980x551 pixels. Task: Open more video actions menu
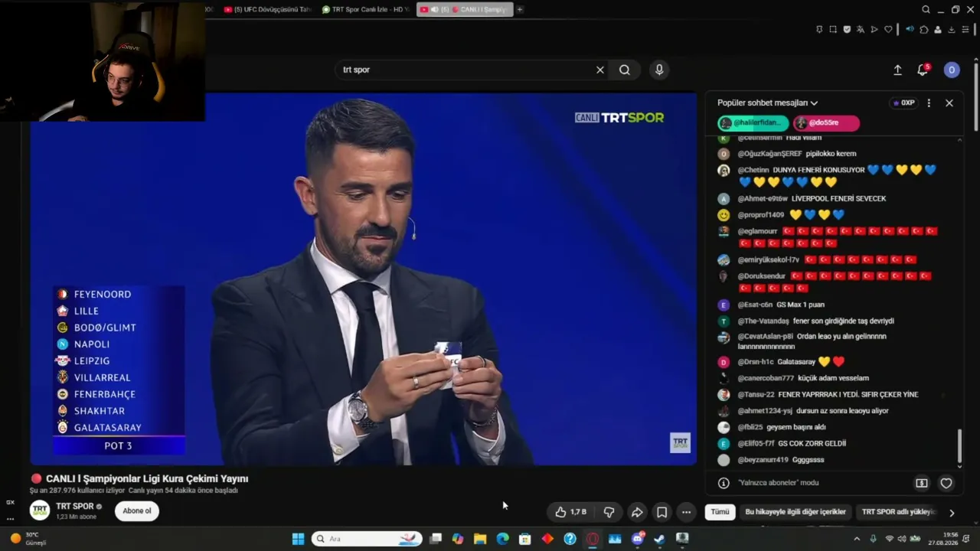(687, 512)
